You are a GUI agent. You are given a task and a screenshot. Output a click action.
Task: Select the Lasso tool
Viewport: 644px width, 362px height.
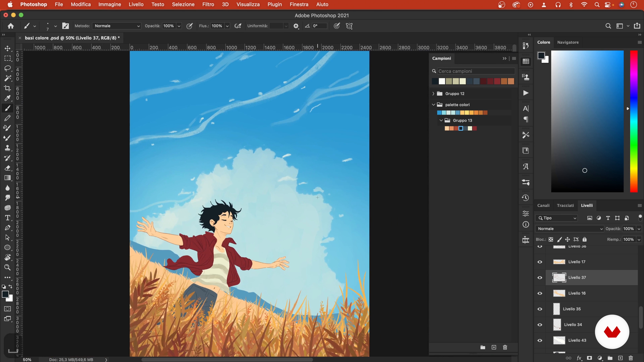(8, 68)
